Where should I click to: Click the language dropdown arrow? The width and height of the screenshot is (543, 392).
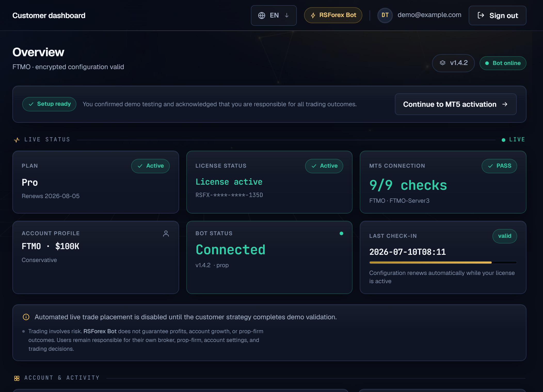[287, 15]
